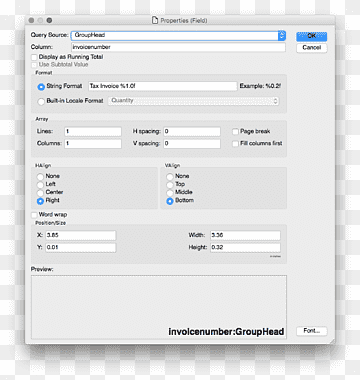Viewport: 360px width, 380px height.
Task: Enable the Page break checkbox
Action: click(x=235, y=132)
